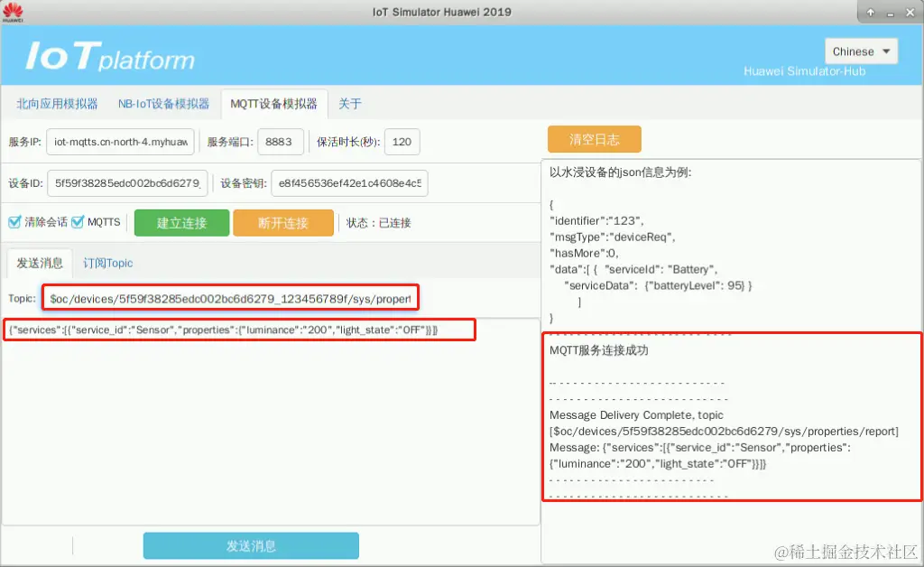Toggle the MQTTS checkbox

coord(78,222)
